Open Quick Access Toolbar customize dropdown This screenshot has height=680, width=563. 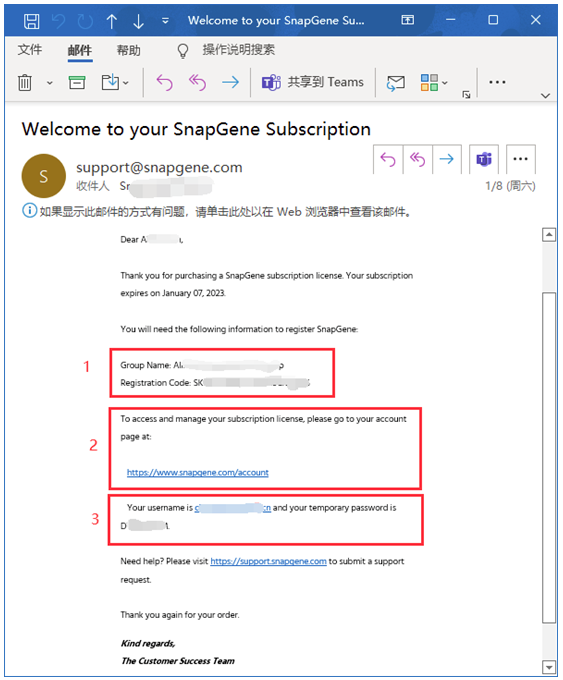point(165,20)
